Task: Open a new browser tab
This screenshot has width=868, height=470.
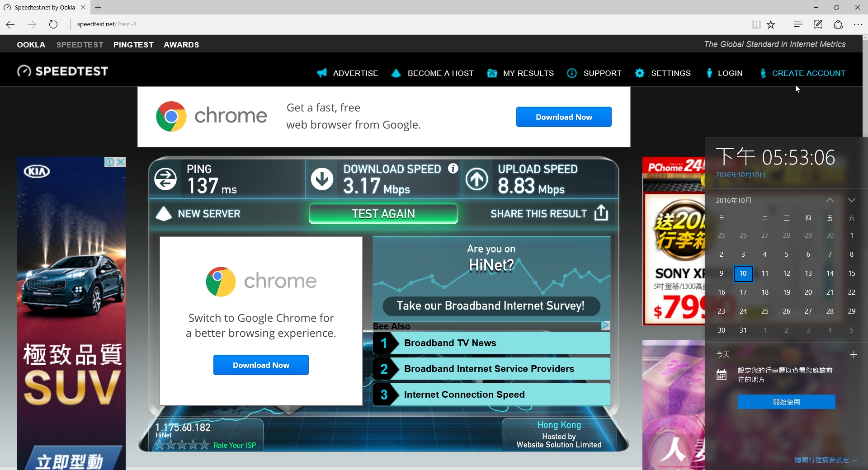Action: (98, 7)
